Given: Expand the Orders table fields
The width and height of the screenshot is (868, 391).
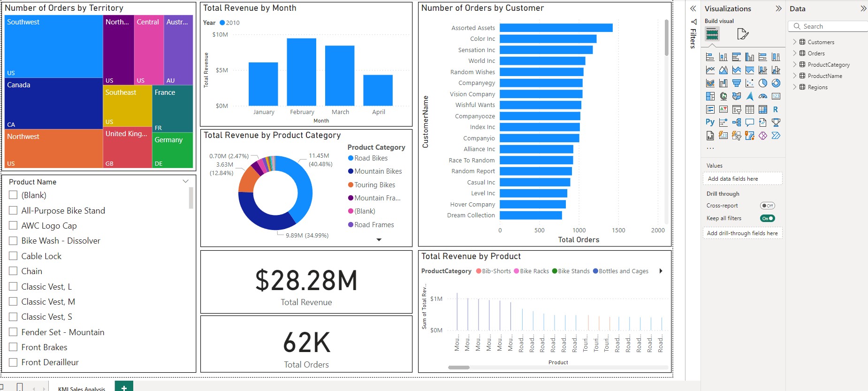Looking at the screenshot, I should 795,53.
